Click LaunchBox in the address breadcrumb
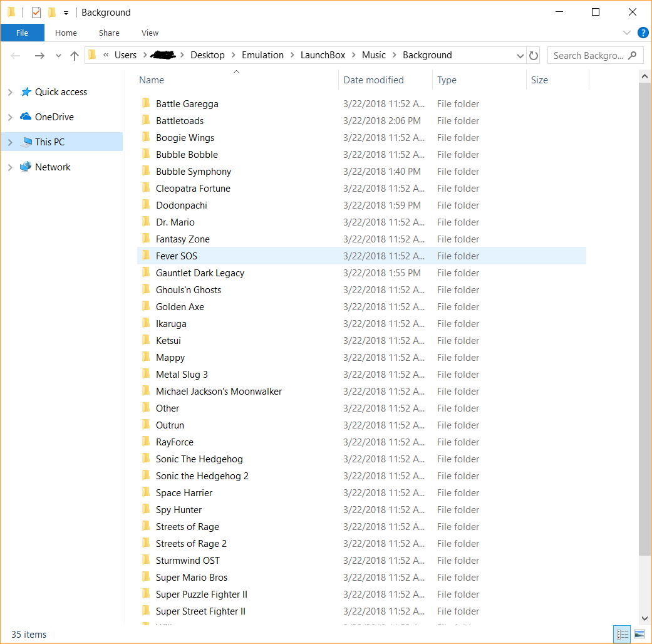652x644 pixels. (323, 55)
